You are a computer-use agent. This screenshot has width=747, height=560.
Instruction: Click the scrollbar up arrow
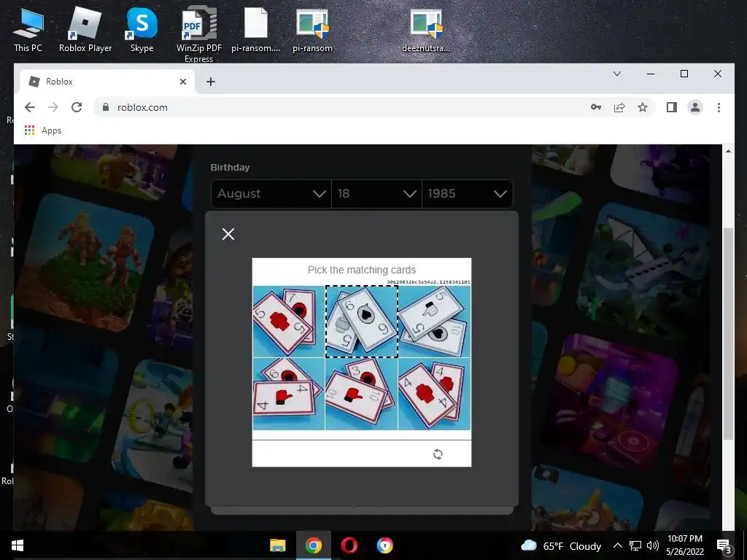click(x=729, y=151)
